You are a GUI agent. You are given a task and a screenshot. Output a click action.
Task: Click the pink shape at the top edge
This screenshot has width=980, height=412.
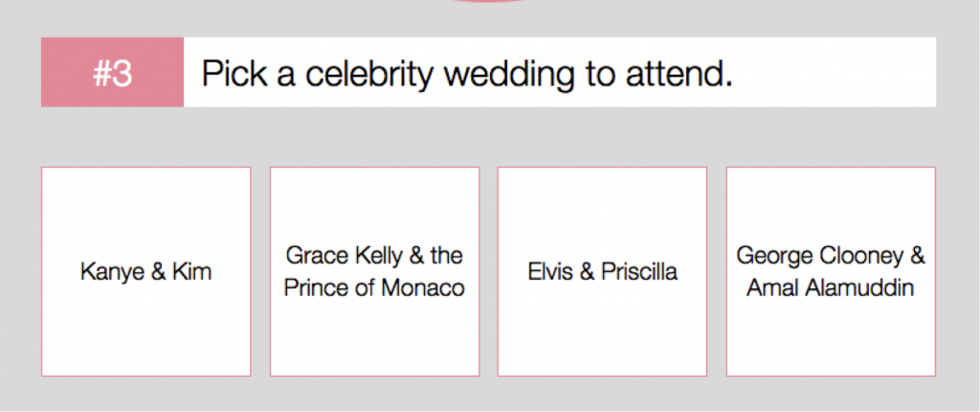tap(489, 2)
